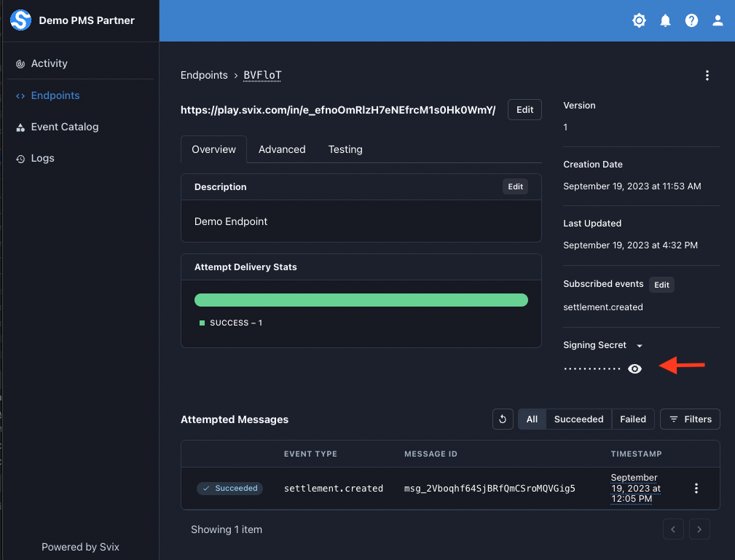Expand the Signing Secret dropdown arrow
This screenshot has height=560, width=735.
tap(640, 346)
